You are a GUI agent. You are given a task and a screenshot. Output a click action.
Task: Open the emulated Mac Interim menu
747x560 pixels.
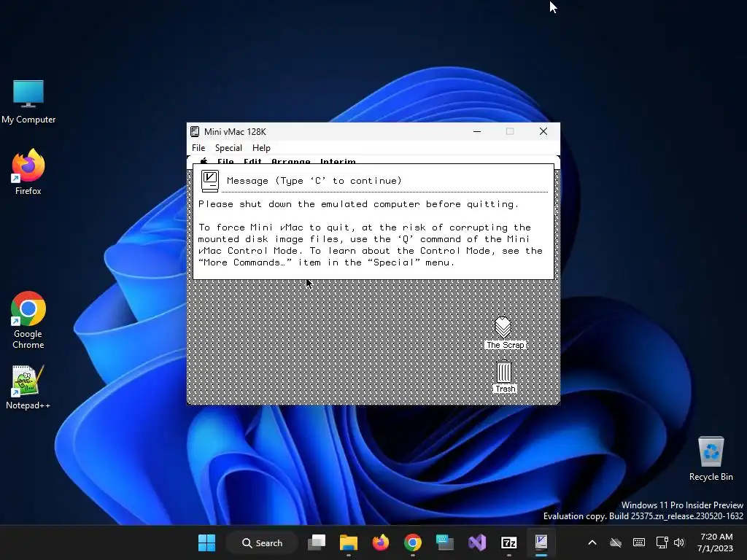click(x=338, y=161)
